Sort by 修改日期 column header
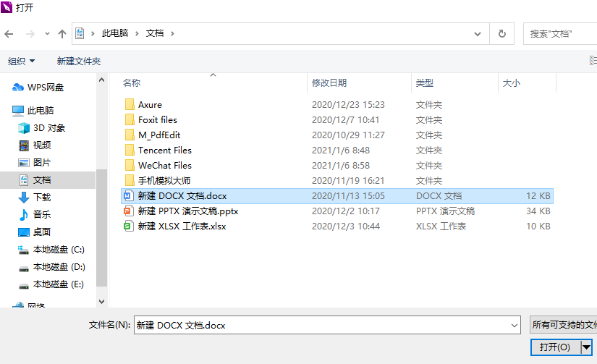The height and width of the screenshot is (364, 597). [329, 82]
